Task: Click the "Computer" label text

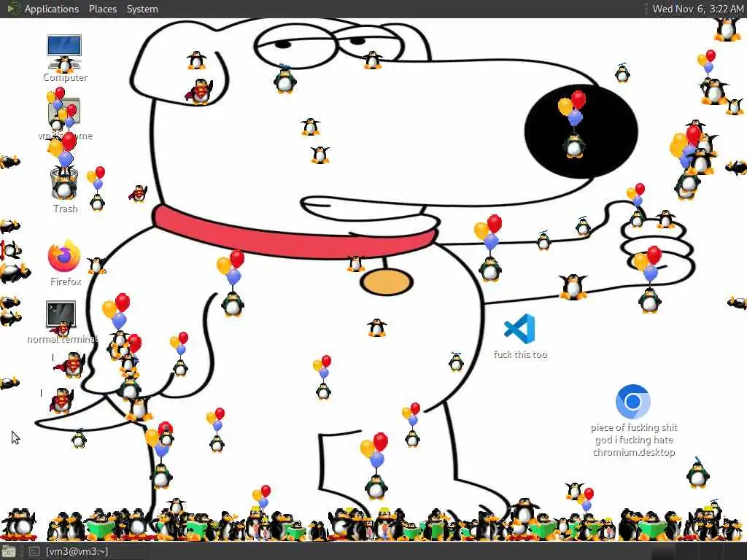Action: 65,77
